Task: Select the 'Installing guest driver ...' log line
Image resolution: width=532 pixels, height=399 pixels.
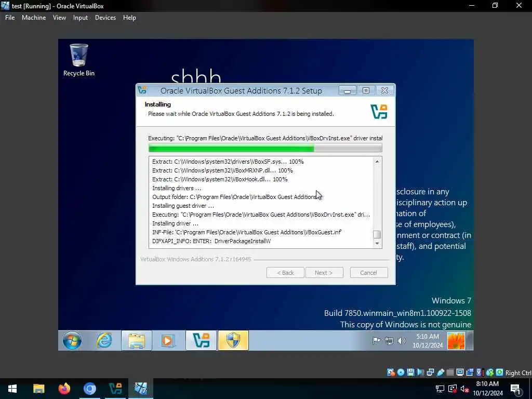Action: 183,206
